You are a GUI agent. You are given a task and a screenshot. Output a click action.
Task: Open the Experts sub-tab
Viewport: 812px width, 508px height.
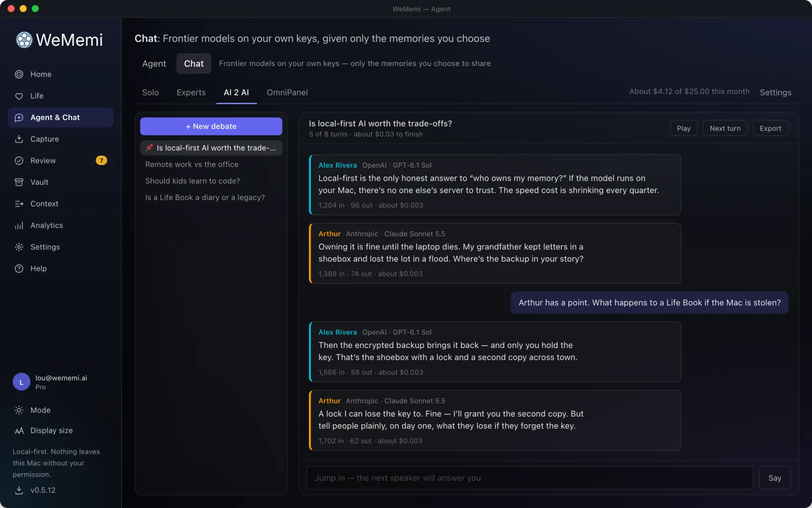click(x=191, y=92)
